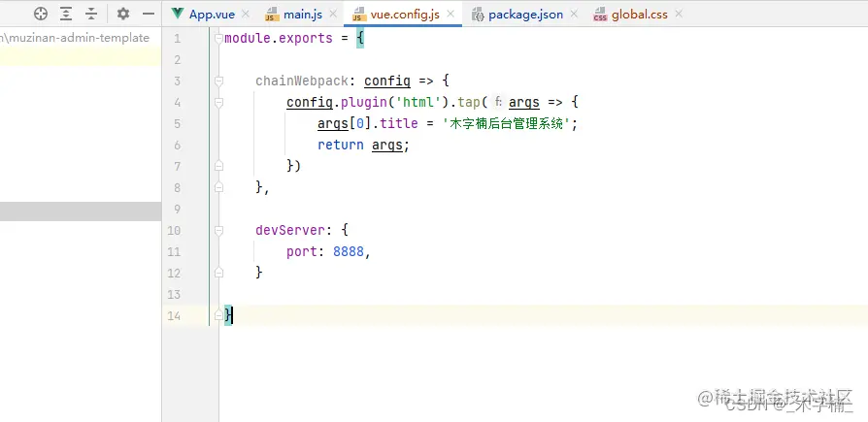Click the Vue icon on the App.vue tab
The image size is (868, 422).
pos(177,14)
